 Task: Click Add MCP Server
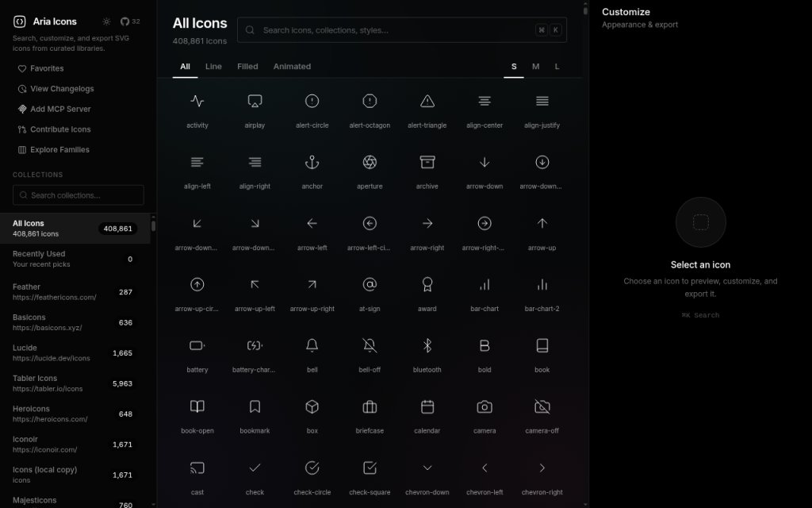pos(55,109)
